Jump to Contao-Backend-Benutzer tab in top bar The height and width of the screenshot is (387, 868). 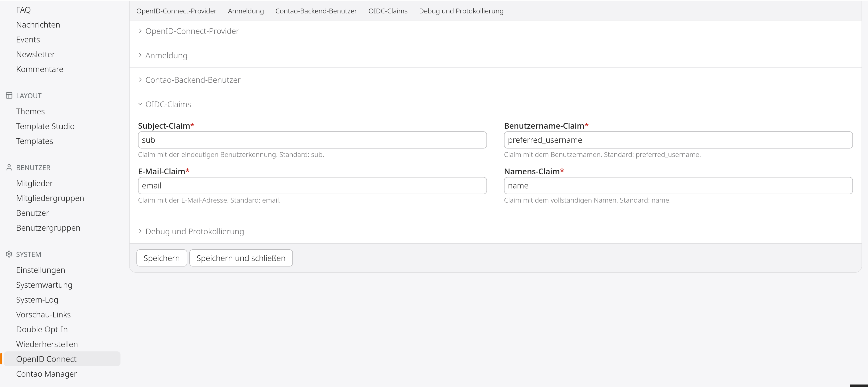(316, 11)
